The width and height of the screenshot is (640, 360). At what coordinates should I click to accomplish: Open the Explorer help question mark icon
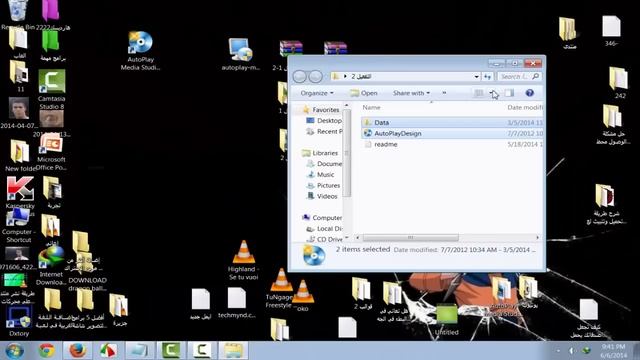529,93
